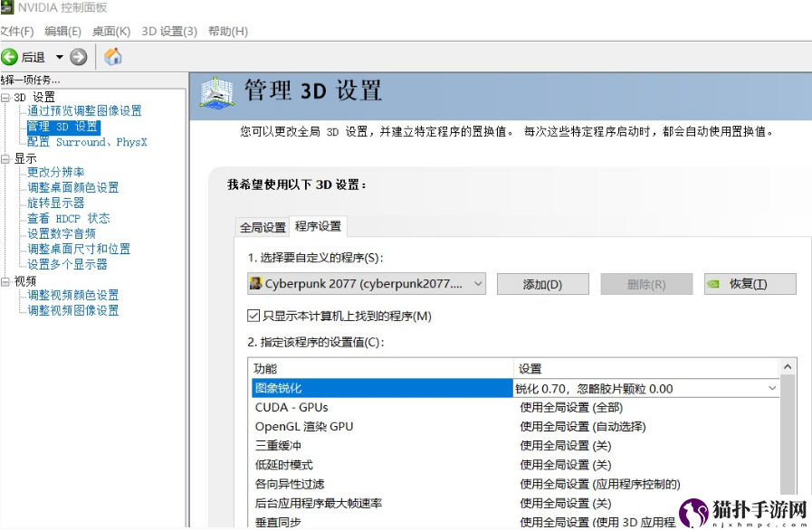Viewport: 812px width, 530px height.
Task: Open the 3D 设置(3) menu
Action: [x=169, y=32]
